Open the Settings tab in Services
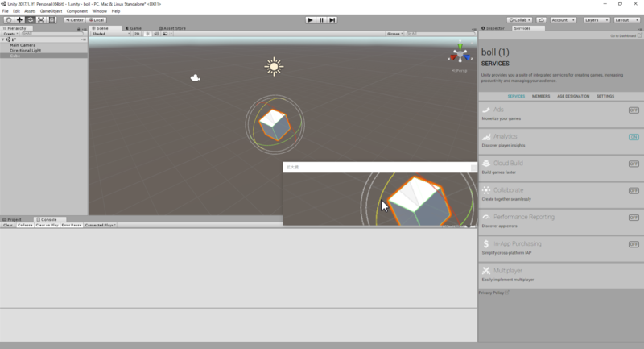This screenshot has height=349, width=644. click(x=605, y=96)
